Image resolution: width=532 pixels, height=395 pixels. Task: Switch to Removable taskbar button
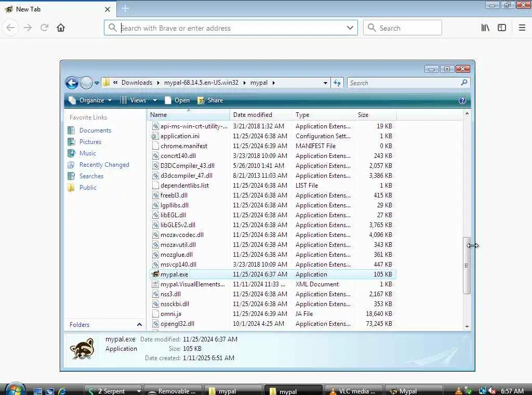(173, 391)
